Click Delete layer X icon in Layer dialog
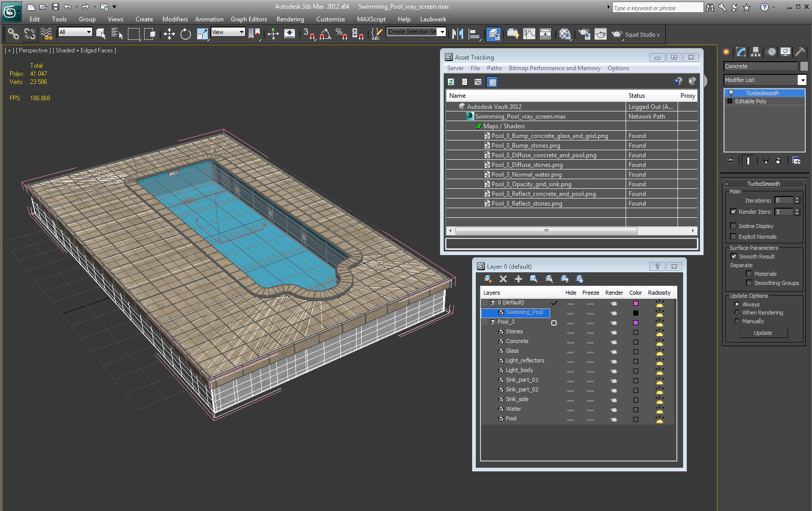The height and width of the screenshot is (511, 812). click(x=503, y=279)
